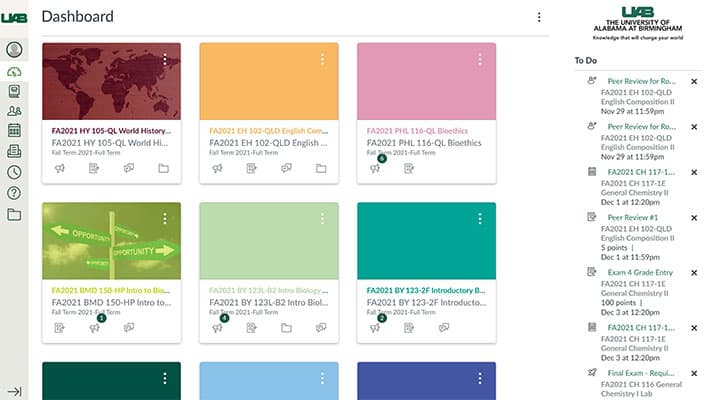Open Peer Review #1 to-do link
Viewport: 710px width, 400px height.
[x=633, y=218]
